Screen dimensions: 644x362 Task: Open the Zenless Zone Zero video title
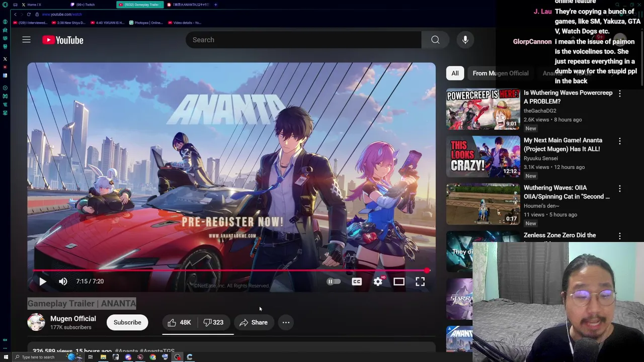point(559,235)
